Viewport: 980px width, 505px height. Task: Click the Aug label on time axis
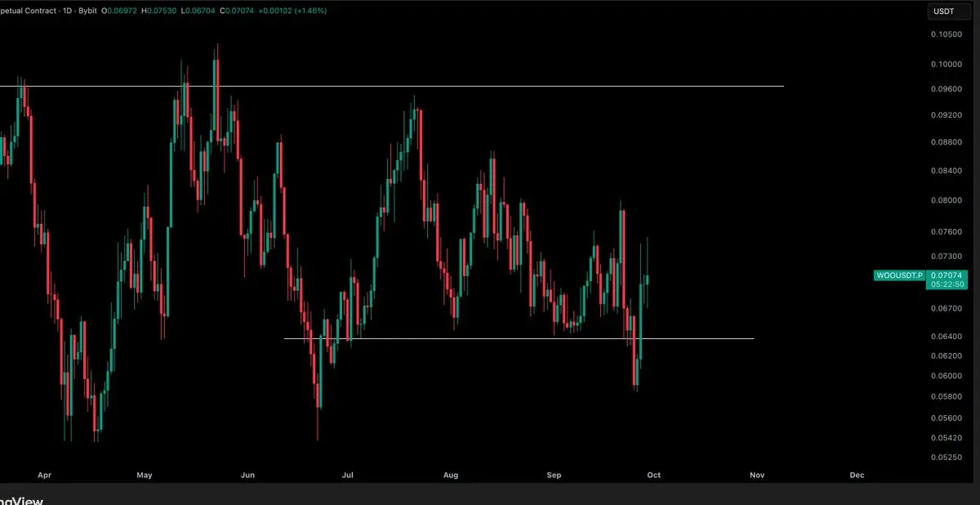[x=451, y=475]
